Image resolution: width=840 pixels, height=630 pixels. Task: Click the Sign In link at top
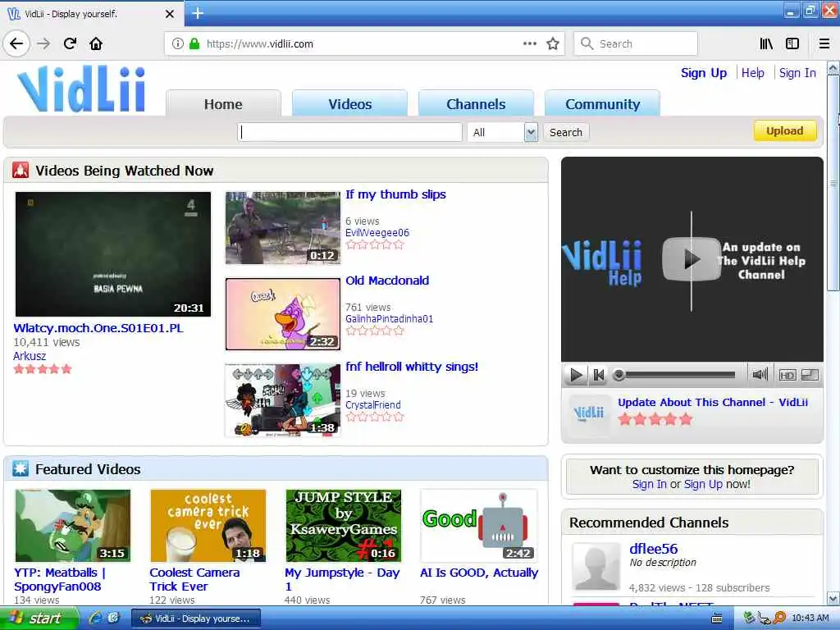797,73
